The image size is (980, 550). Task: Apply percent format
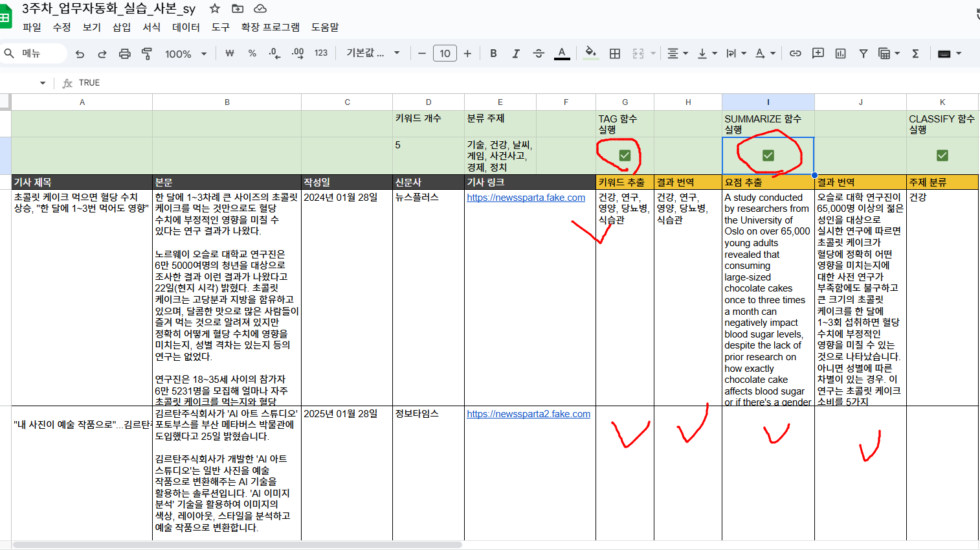click(x=252, y=53)
